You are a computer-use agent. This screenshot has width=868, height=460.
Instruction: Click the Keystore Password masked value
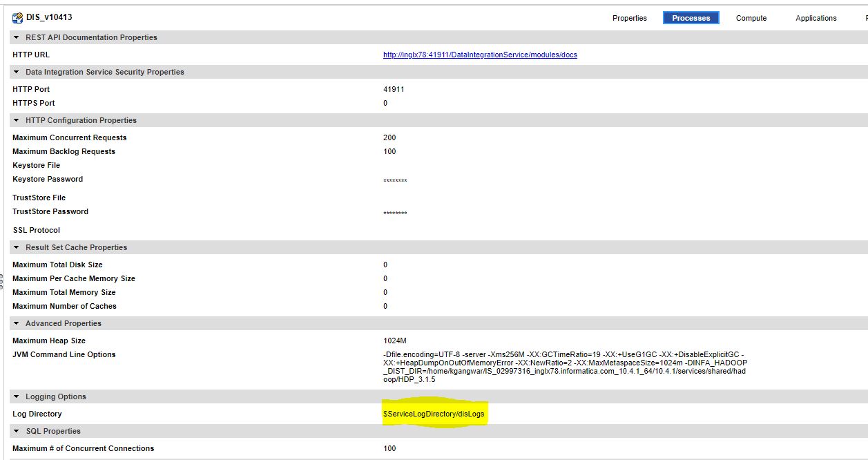tap(395, 181)
